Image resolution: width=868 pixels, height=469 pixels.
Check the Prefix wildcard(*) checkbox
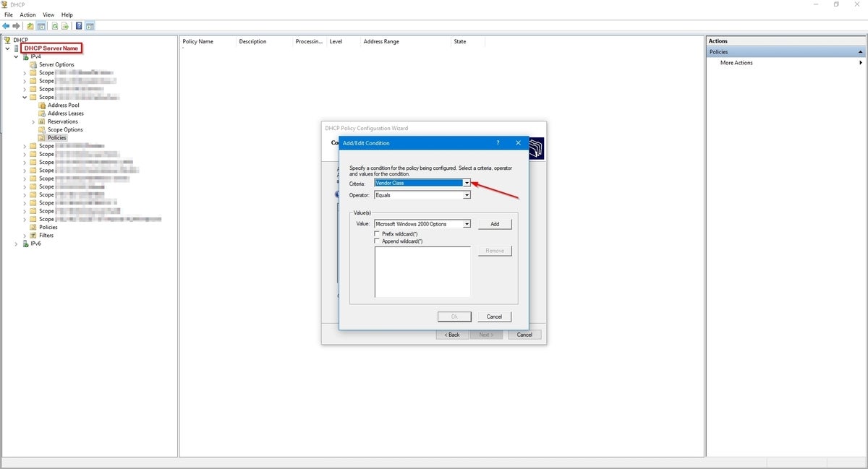378,233
